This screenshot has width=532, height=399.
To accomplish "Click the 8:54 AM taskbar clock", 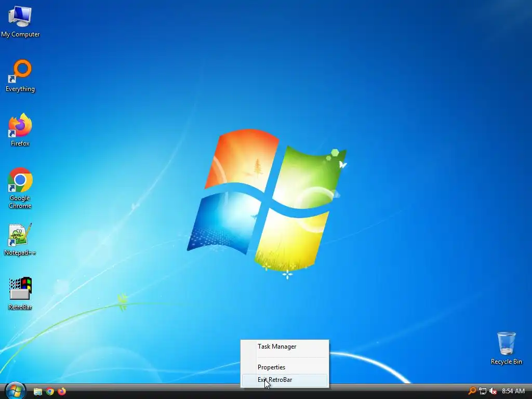I will (513, 391).
